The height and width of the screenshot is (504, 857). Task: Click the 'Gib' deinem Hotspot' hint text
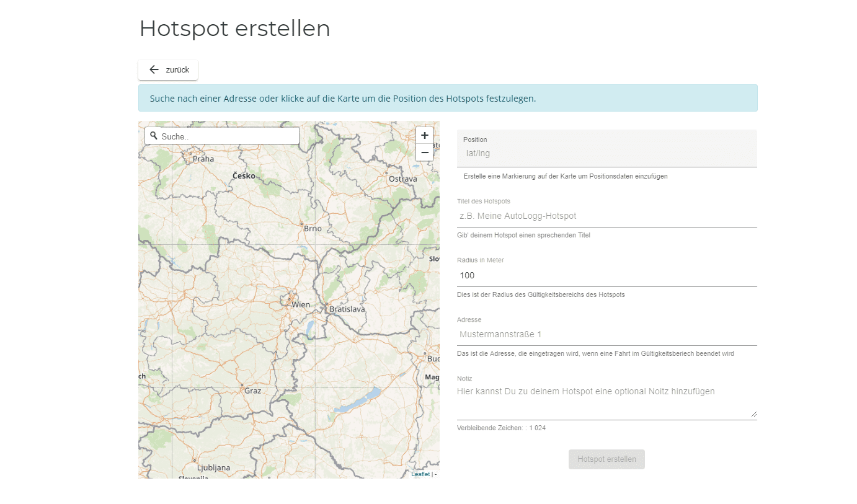click(523, 235)
